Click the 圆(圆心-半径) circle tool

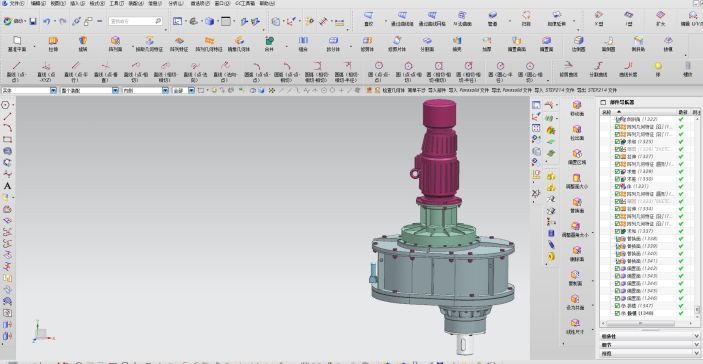click(x=500, y=71)
